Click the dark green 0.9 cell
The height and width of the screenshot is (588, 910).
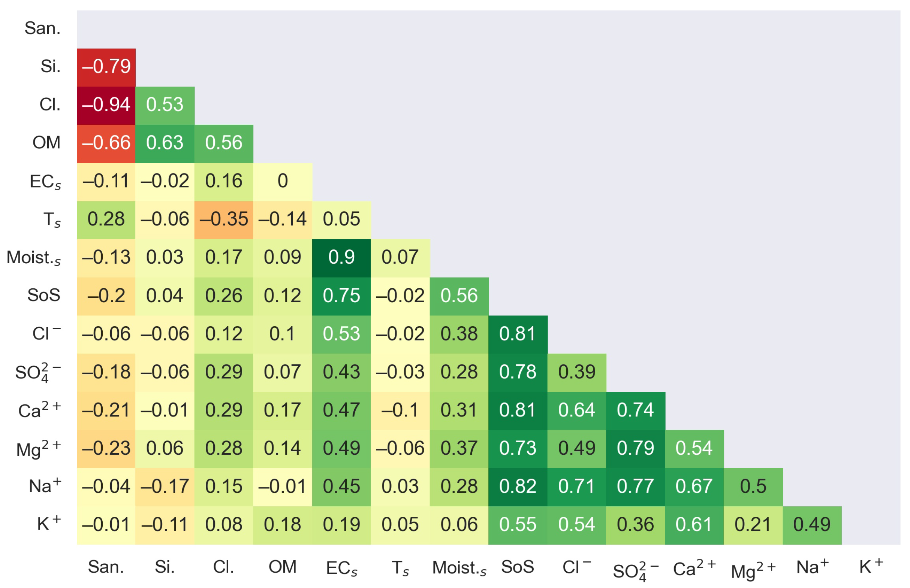341,258
